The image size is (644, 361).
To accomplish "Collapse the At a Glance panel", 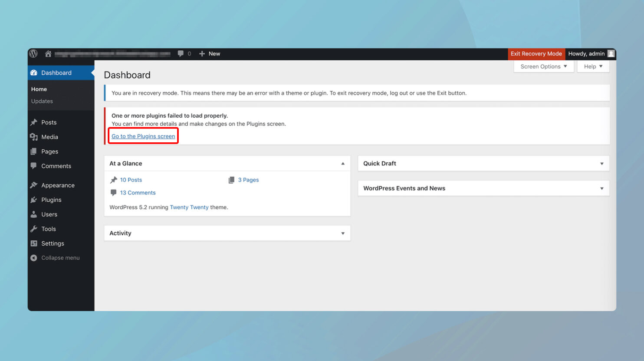I will point(343,163).
